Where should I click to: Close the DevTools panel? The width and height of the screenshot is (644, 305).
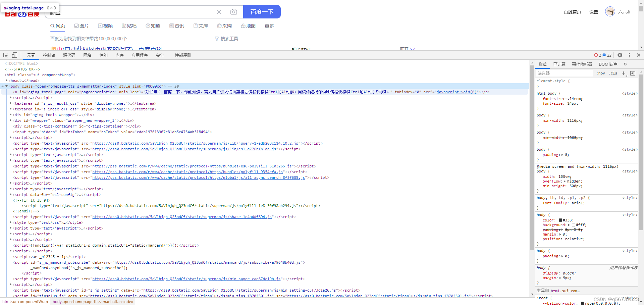[x=639, y=55]
